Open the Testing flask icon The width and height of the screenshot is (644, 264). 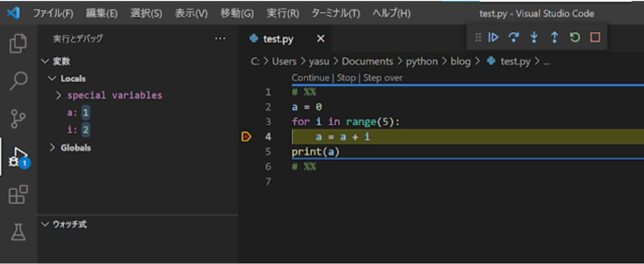[18, 231]
